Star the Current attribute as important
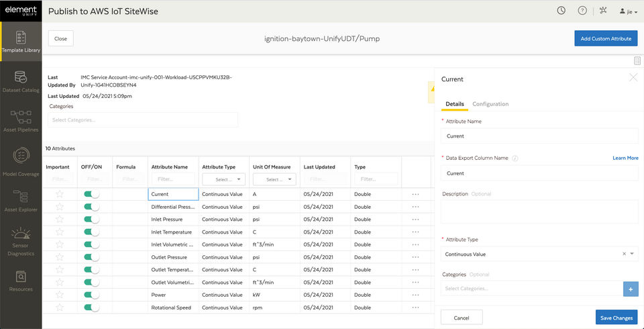The image size is (644, 329). 60,194
